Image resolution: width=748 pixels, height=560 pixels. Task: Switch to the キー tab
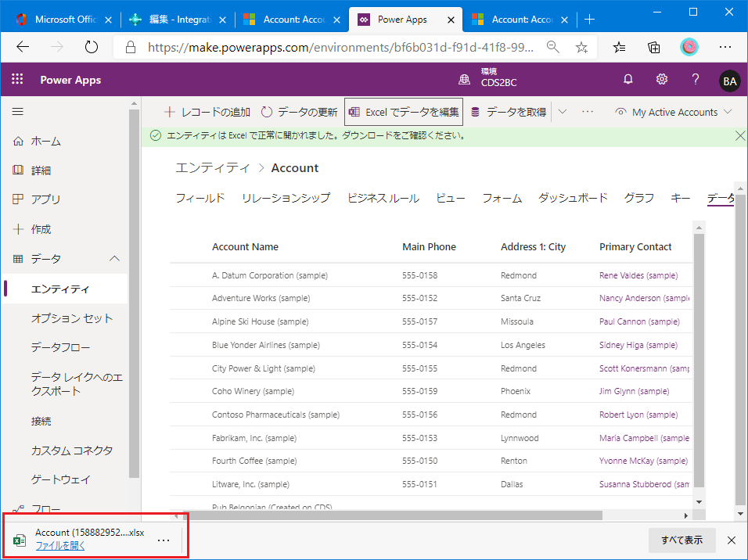[680, 198]
